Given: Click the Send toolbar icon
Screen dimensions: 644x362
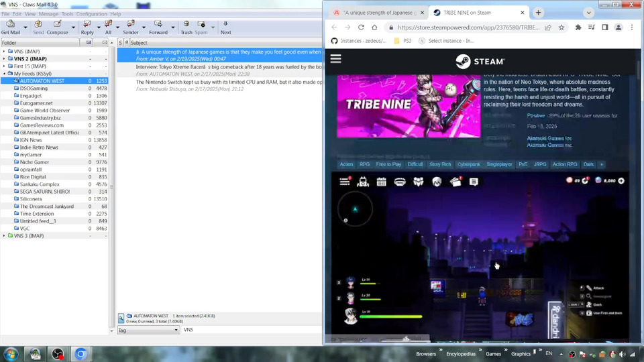Looking at the screenshot, I should (x=38, y=27).
